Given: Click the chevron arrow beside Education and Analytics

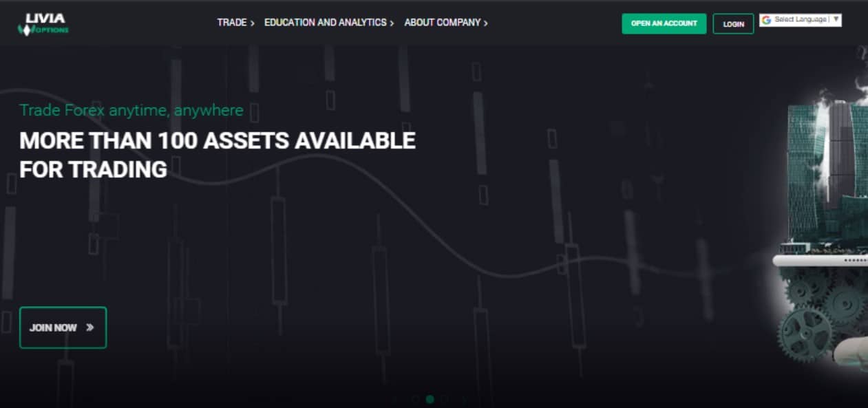Looking at the screenshot, I should (x=392, y=23).
